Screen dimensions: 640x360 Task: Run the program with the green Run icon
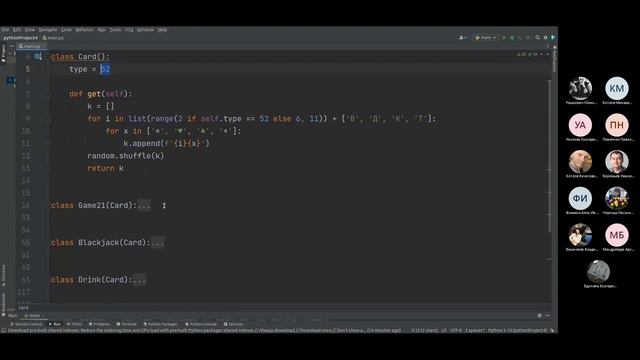[504, 38]
